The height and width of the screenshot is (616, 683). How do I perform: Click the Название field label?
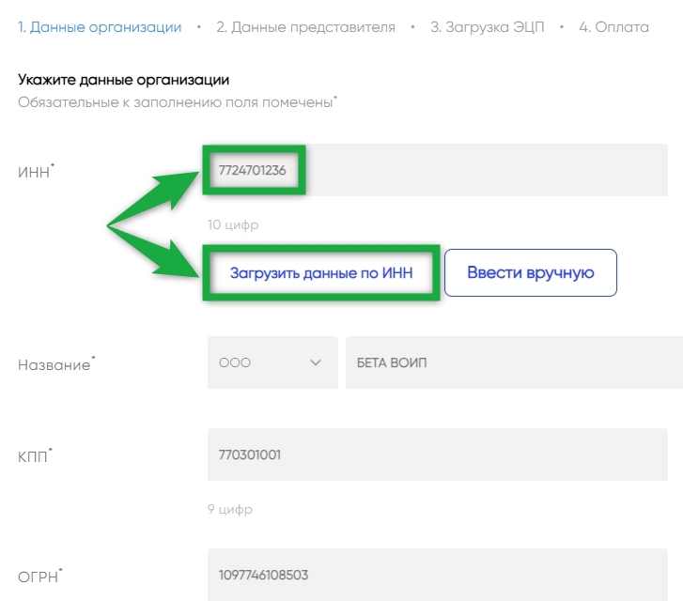[x=56, y=364]
